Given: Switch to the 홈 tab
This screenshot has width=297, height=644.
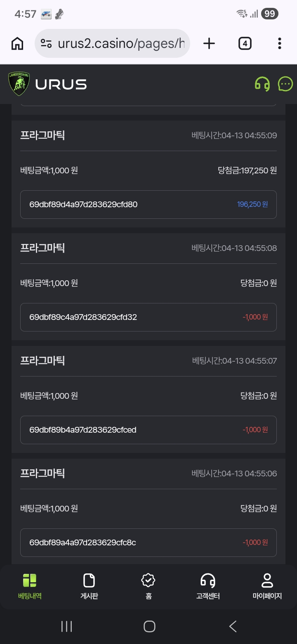Looking at the screenshot, I should (148, 586).
